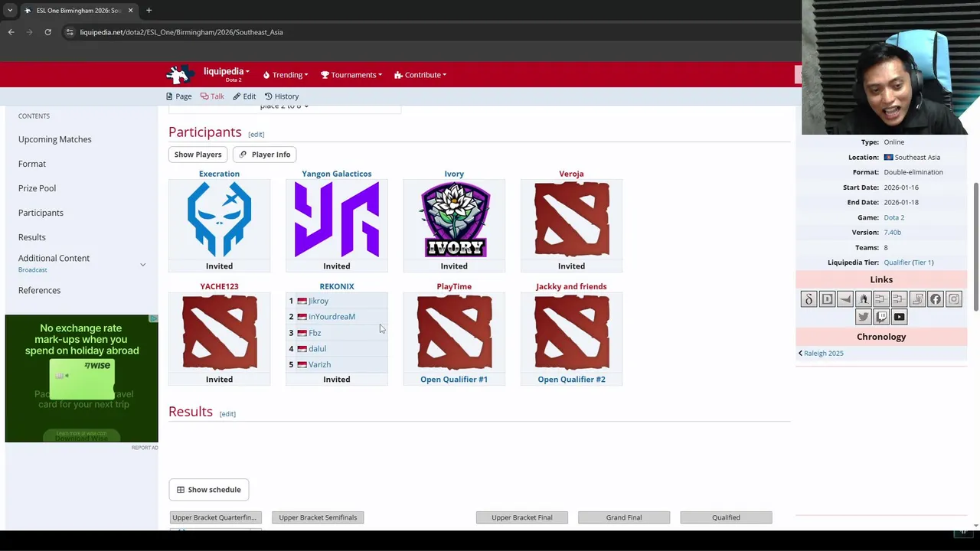Open player Varizh's page
Viewport: 980px width, 551px height.
pyautogui.click(x=319, y=365)
